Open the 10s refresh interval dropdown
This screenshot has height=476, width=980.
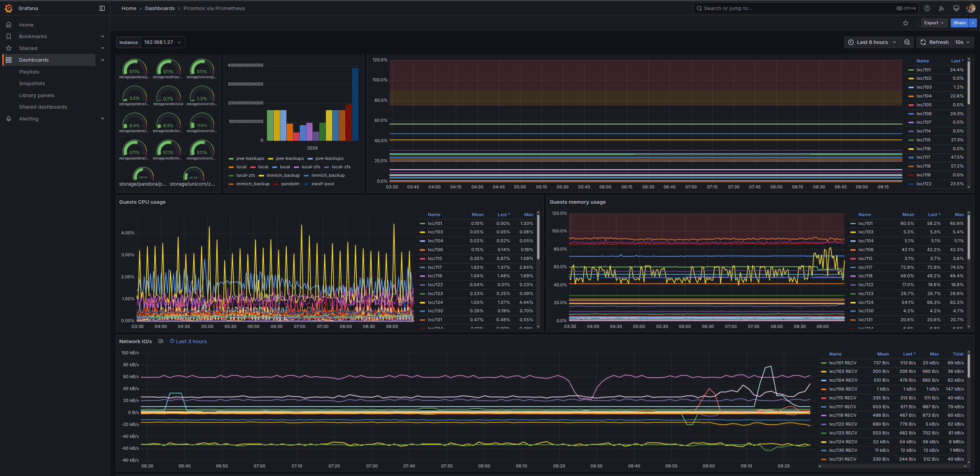pyautogui.click(x=962, y=42)
